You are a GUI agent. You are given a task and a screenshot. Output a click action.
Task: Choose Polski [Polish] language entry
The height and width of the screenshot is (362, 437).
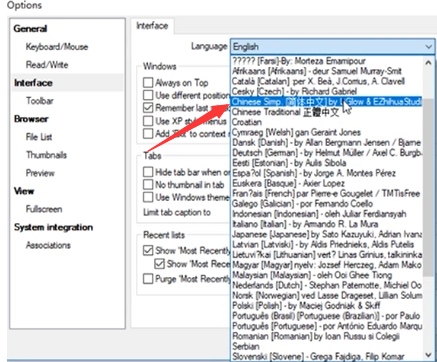coord(327,305)
